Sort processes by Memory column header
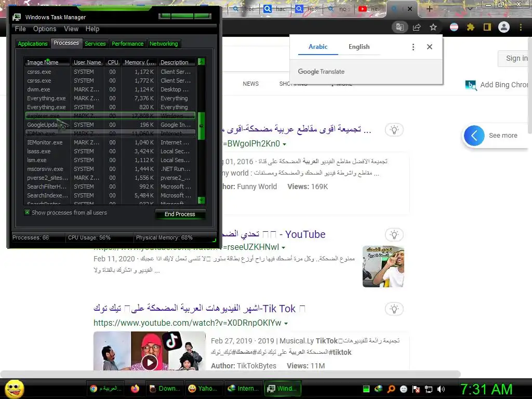This screenshot has width=532, height=399. tap(139, 62)
